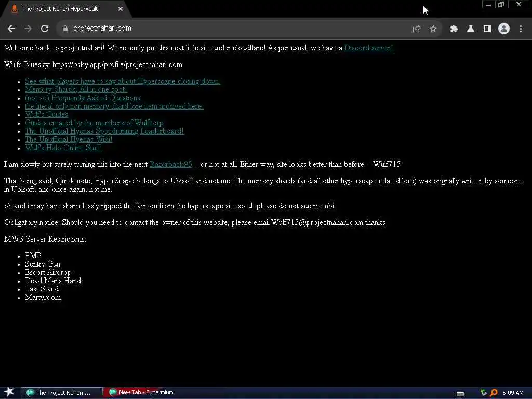Image resolution: width=532 pixels, height=399 pixels.
Task: Click the 5:09 AM taskbar clock
Action: 513,393
